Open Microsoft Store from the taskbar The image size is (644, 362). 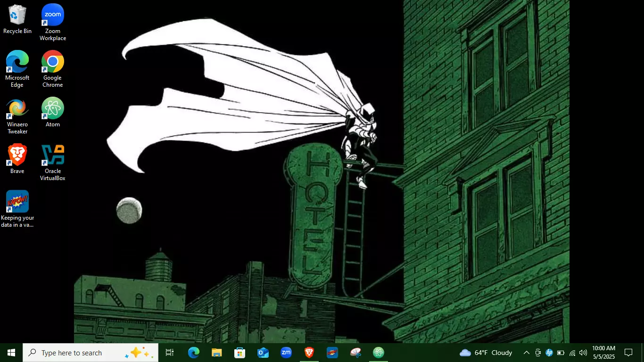point(239,353)
